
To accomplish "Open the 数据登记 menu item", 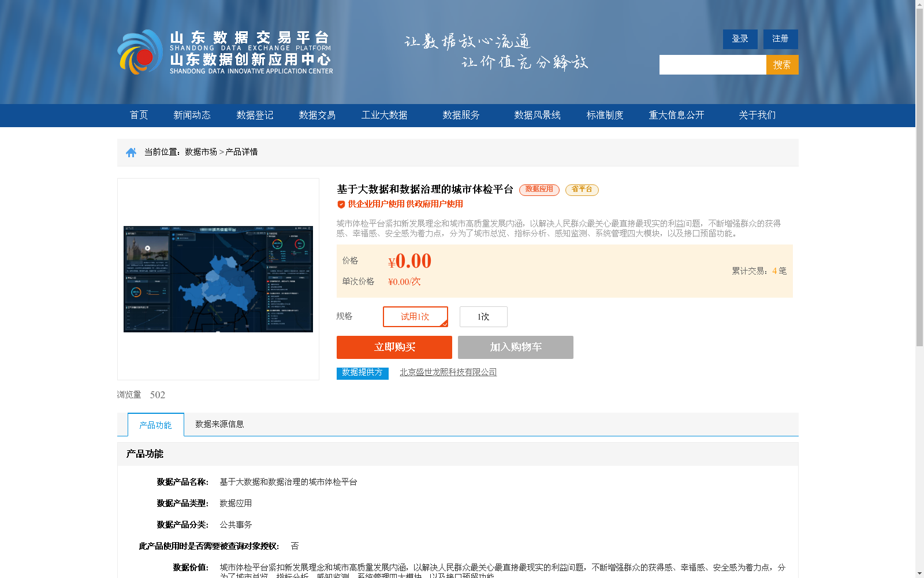I will tap(255, 115).
